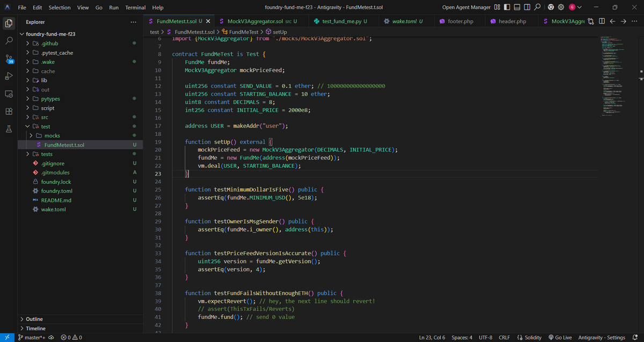
Task: Click the Ln 23, Col 6 indicator
Action: (x=432, y=337)
